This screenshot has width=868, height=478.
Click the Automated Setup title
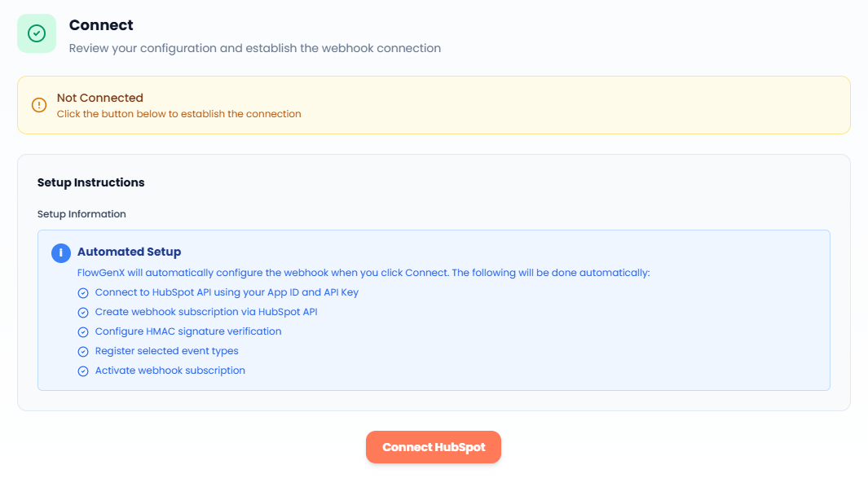(x=129, y=252)
